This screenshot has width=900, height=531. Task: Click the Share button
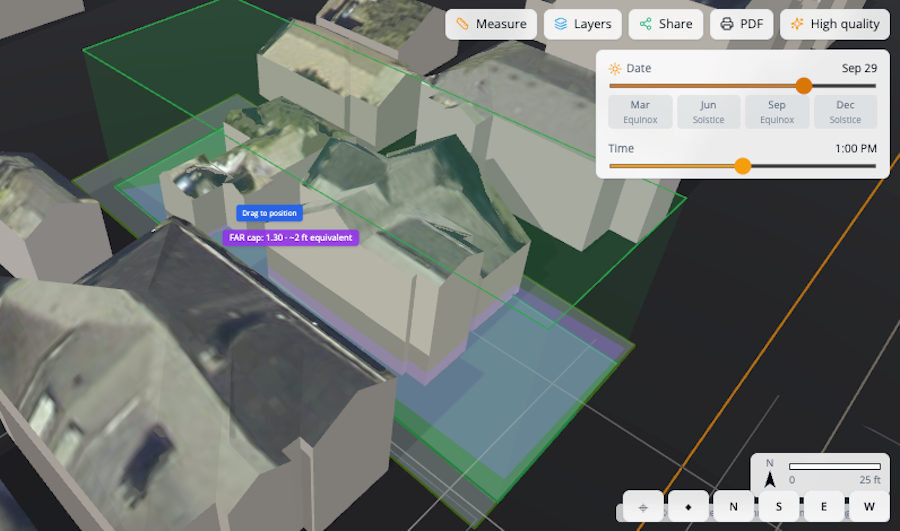(666, 24)
